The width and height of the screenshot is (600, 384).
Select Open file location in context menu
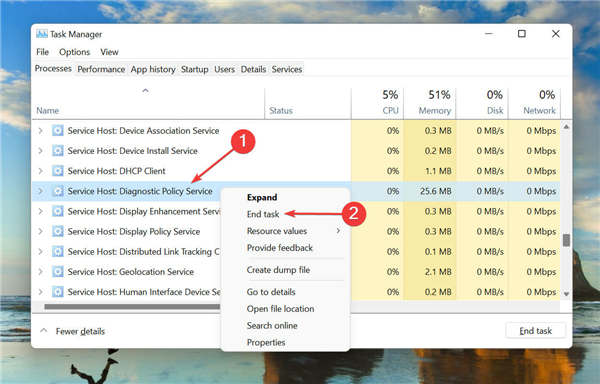coord(280,309)
